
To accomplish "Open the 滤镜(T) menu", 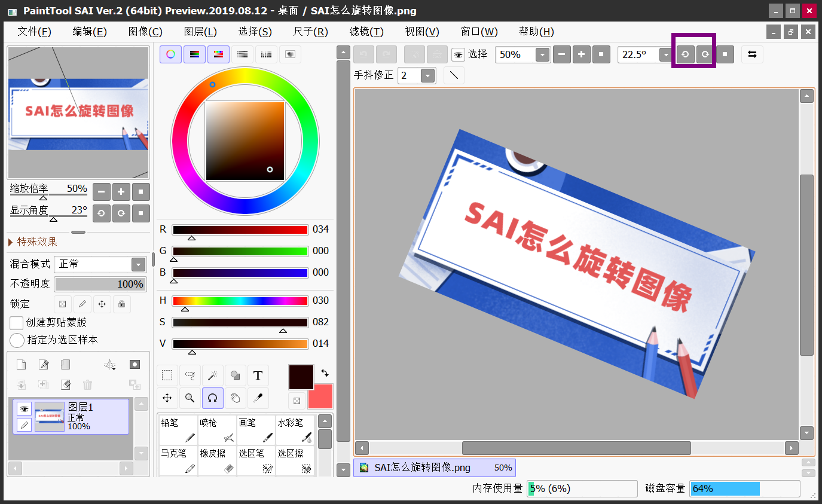I will 366,32.
